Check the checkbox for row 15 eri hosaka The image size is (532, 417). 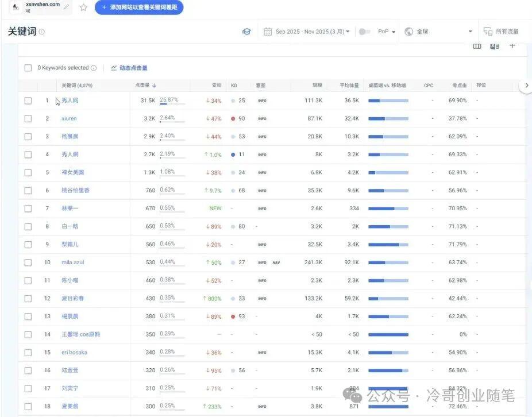pyautogui.click(x=28, y=353)
